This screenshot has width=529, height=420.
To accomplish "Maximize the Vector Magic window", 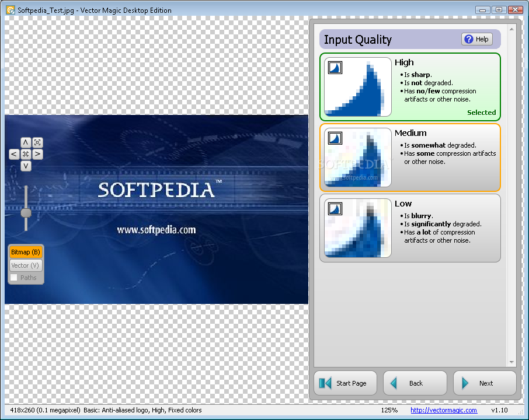I will click(x=499, y=10).
